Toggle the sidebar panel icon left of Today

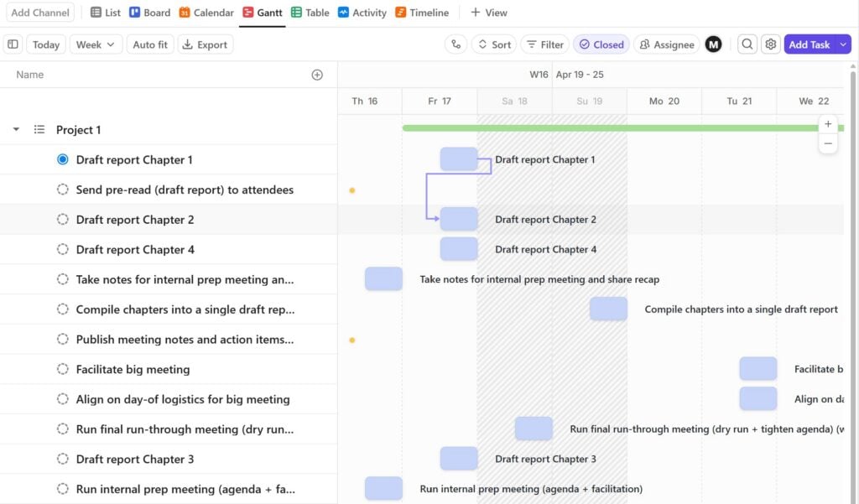[13, 44]
